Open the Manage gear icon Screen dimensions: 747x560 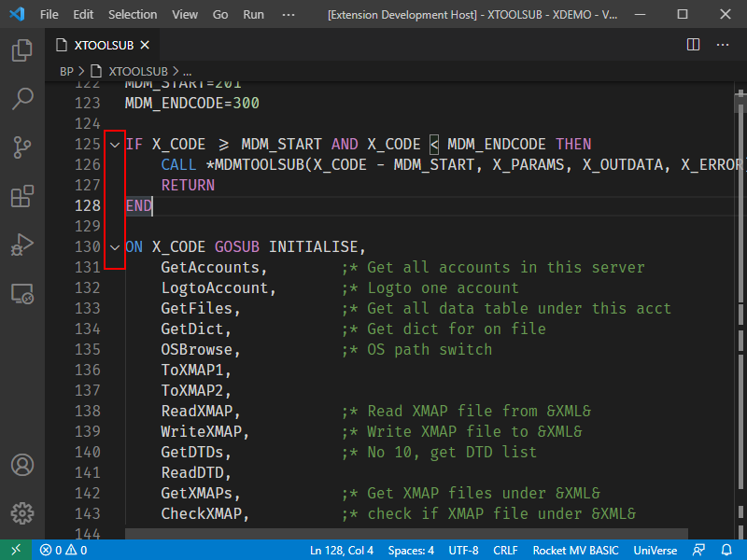click(21, 513)
